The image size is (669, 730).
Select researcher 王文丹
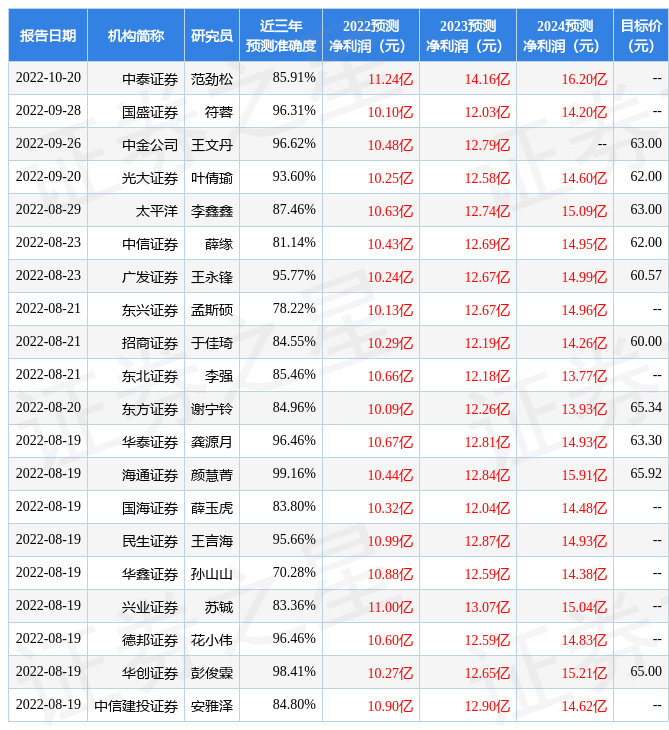[x=212, y=145]
